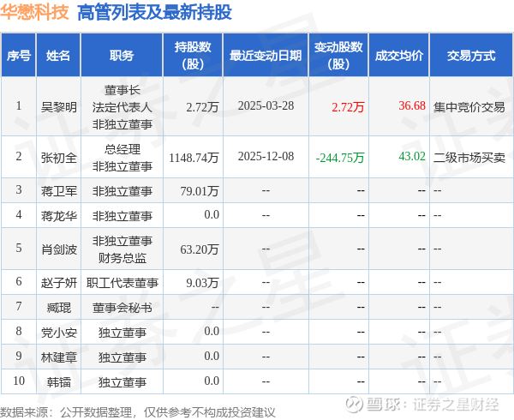Click 韩镭's holdings value 0.0

coord(212,381)
